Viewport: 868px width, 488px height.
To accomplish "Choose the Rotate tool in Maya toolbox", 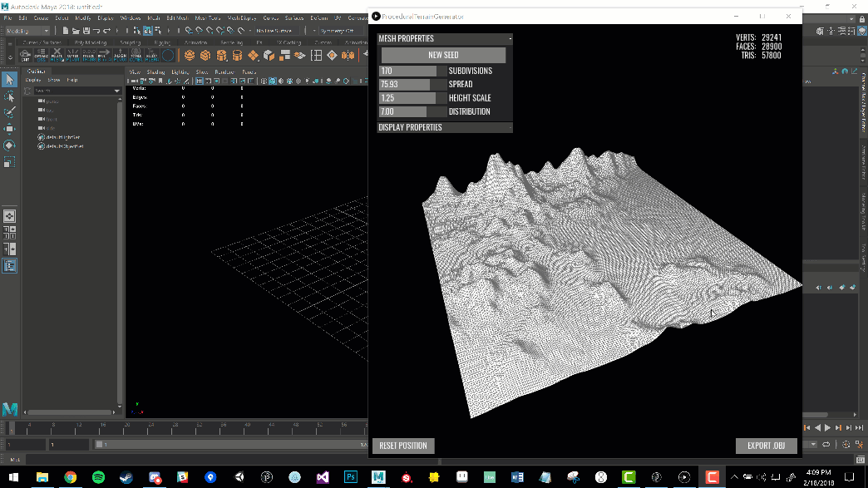I will point(9,145).
